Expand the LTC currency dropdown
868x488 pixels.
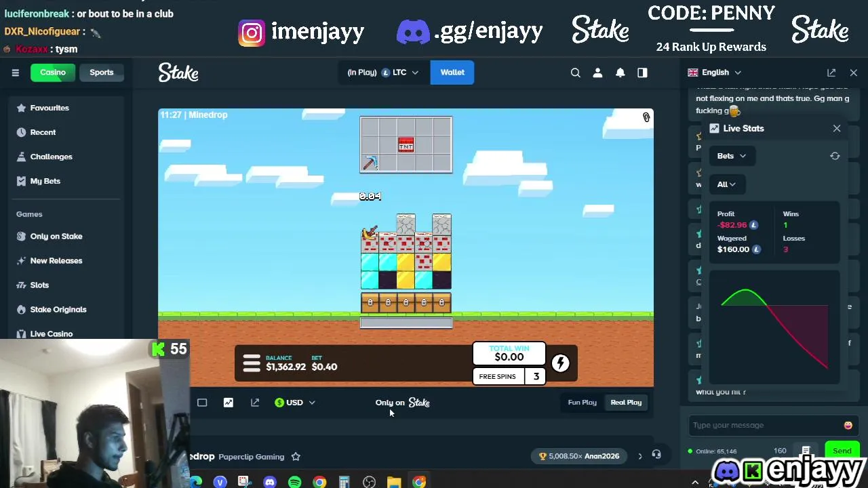[384, 73]
